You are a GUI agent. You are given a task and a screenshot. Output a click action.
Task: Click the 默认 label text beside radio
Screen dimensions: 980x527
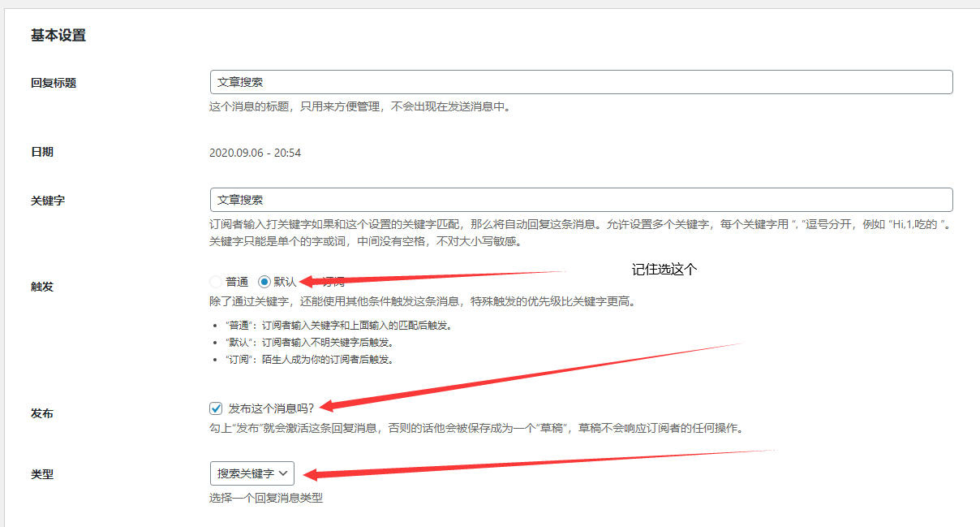pos(285,282)
